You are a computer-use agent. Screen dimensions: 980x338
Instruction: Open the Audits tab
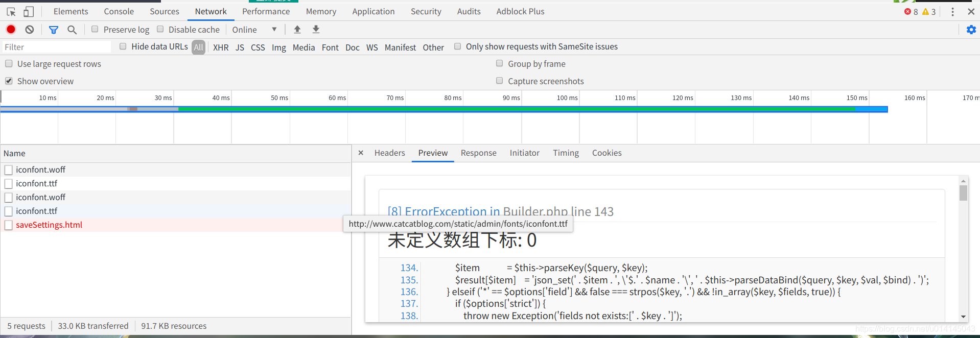click(x=469, y=11)
